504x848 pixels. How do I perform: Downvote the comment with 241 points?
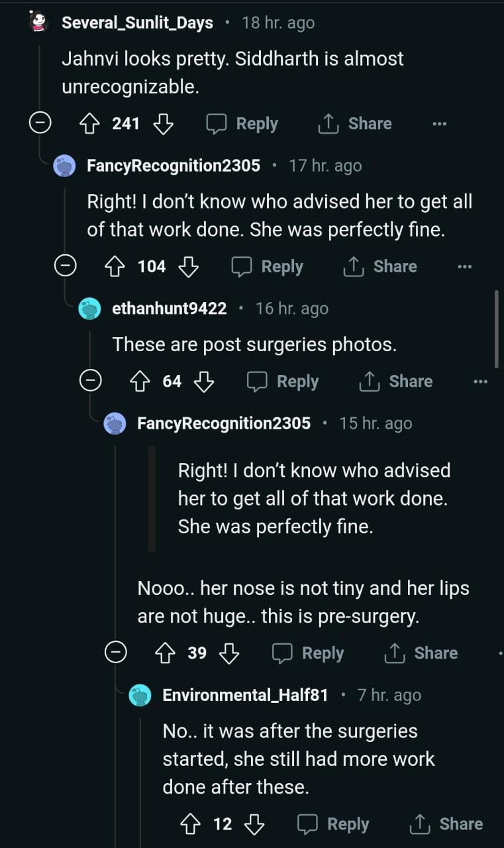pyautogui.click(x=163, y=124)
